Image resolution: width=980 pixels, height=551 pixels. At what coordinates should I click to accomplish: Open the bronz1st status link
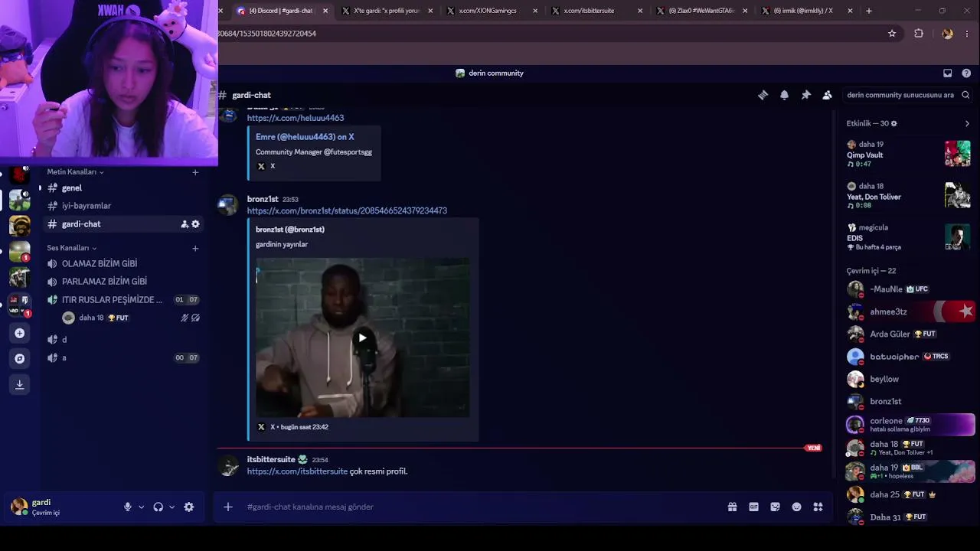347,210
